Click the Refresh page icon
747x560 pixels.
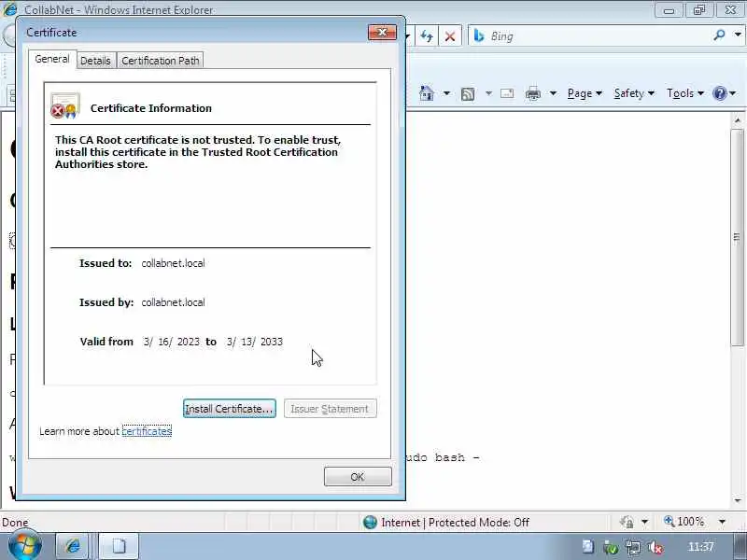(x=427, y=36)
